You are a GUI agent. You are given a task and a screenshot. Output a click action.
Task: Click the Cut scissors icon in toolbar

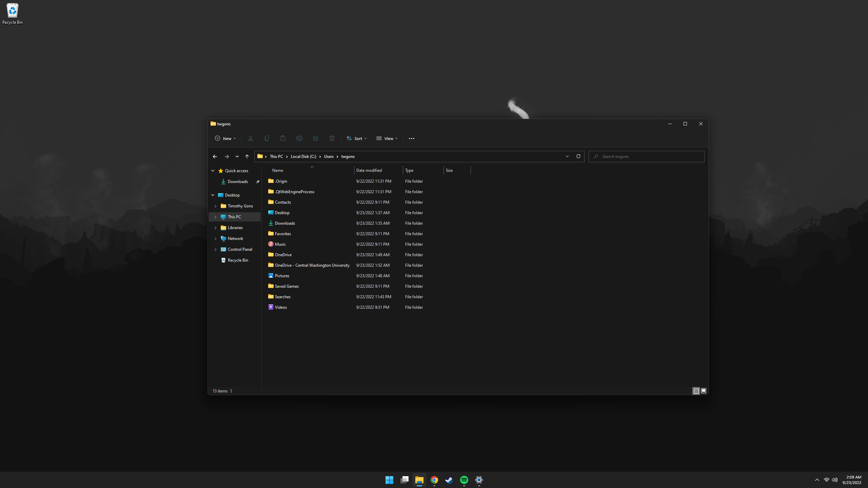251,138
